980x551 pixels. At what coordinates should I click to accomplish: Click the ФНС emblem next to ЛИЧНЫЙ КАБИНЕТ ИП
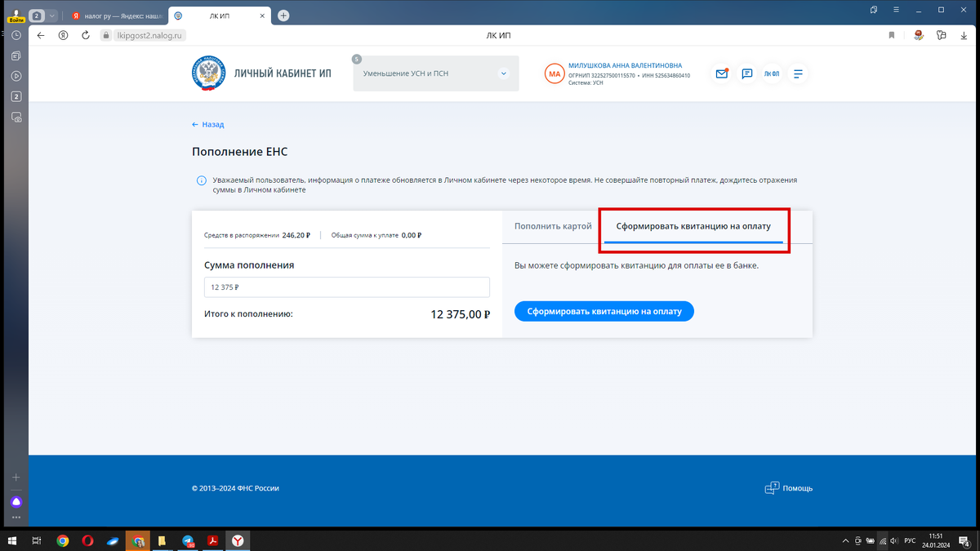pos(209,73)
